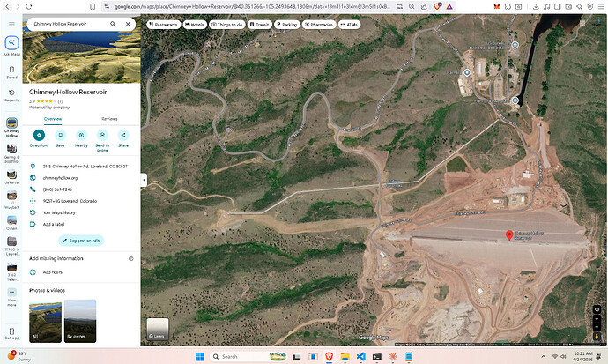Open the Layers map switcher
Screen dimensions: 608x364
click(158, 330)
